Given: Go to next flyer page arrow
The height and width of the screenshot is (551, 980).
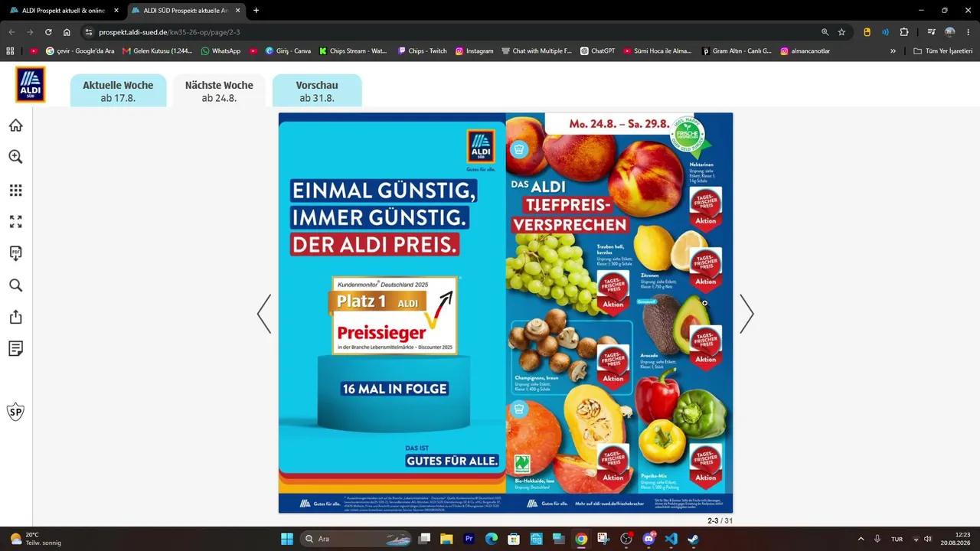Looking at the screenshot, I should coord(746,314).
